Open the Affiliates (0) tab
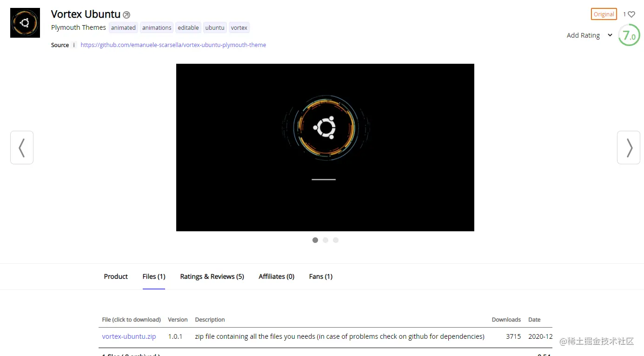 [x=277, y=276]
